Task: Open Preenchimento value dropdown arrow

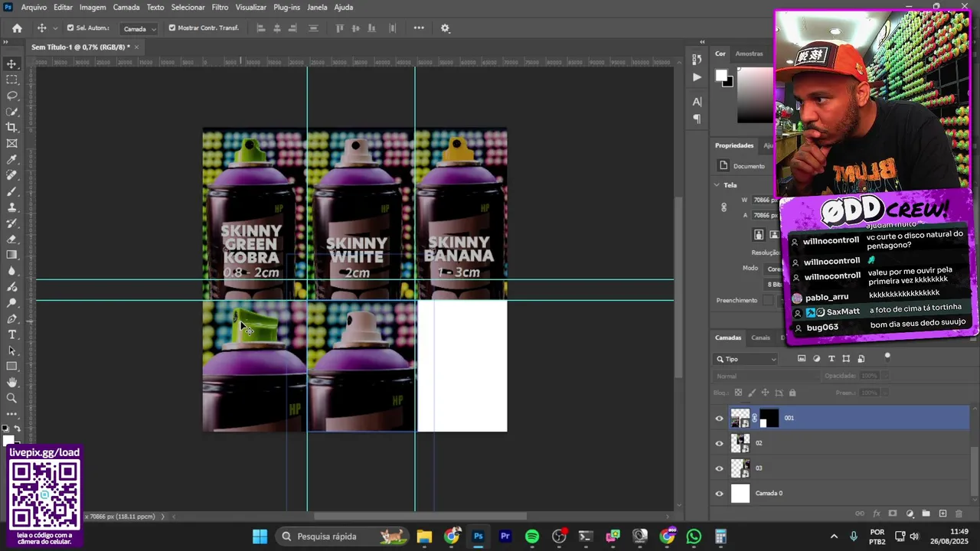Action: pos(884,393)
